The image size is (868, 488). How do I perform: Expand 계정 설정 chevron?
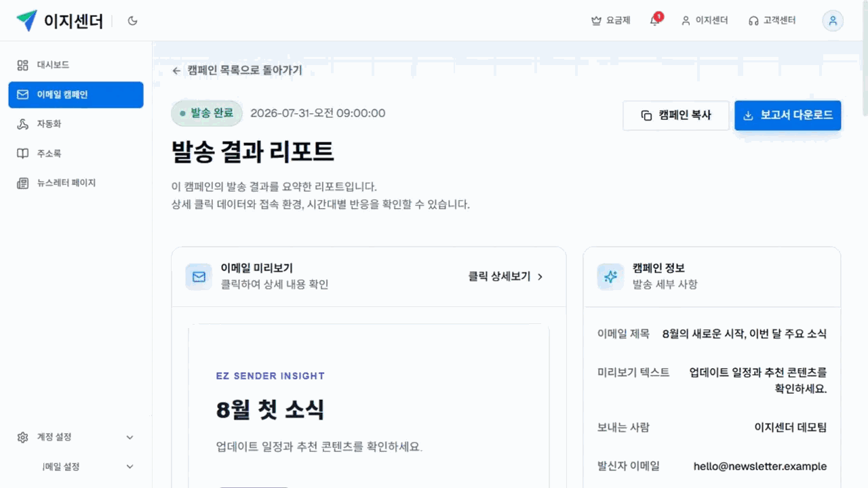(130, 437)
